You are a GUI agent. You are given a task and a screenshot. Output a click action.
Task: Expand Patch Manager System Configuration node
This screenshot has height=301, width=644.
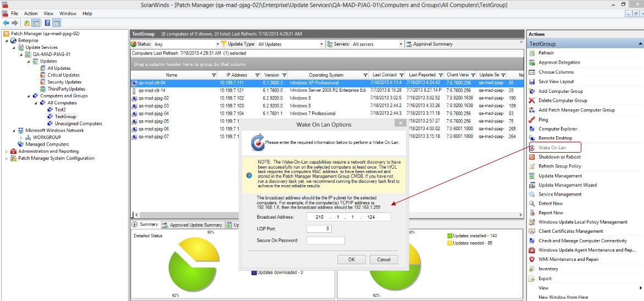click(7, 159)
